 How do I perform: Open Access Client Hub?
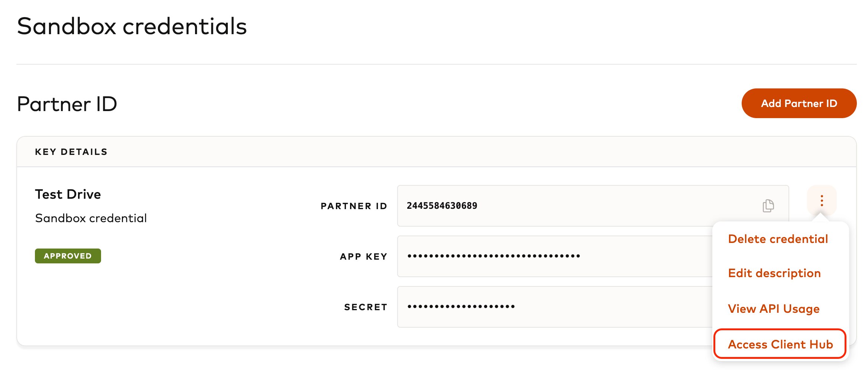[x=780, y=344]
